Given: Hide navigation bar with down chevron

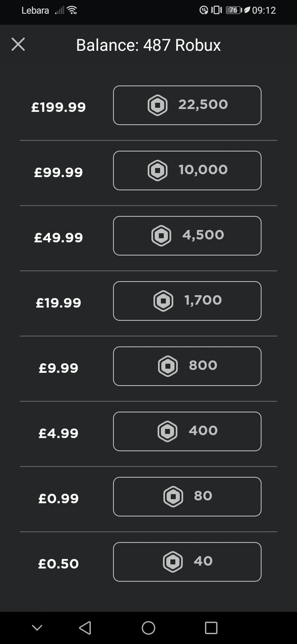Looking at the screenshot, I should 37,628.
